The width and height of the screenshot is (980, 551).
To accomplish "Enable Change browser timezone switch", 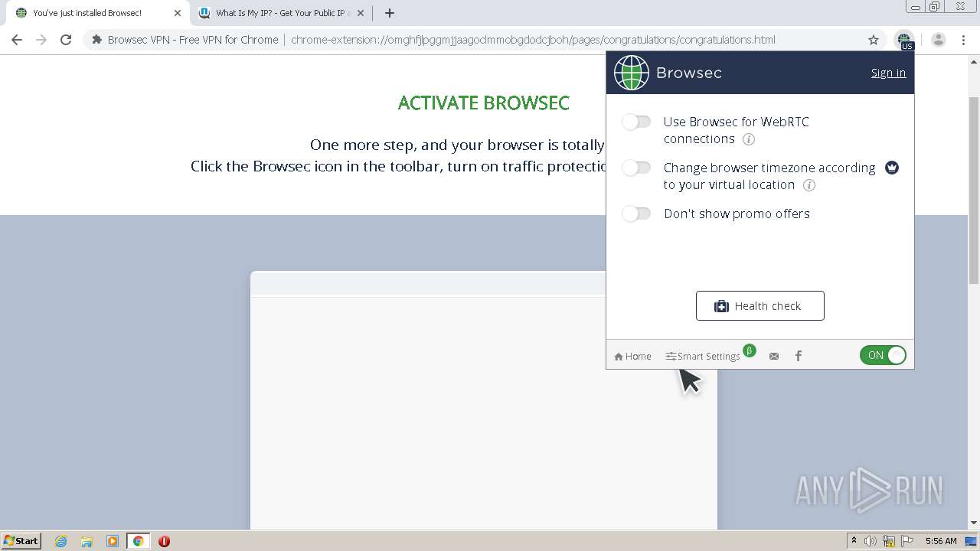I will click(636, 168).
